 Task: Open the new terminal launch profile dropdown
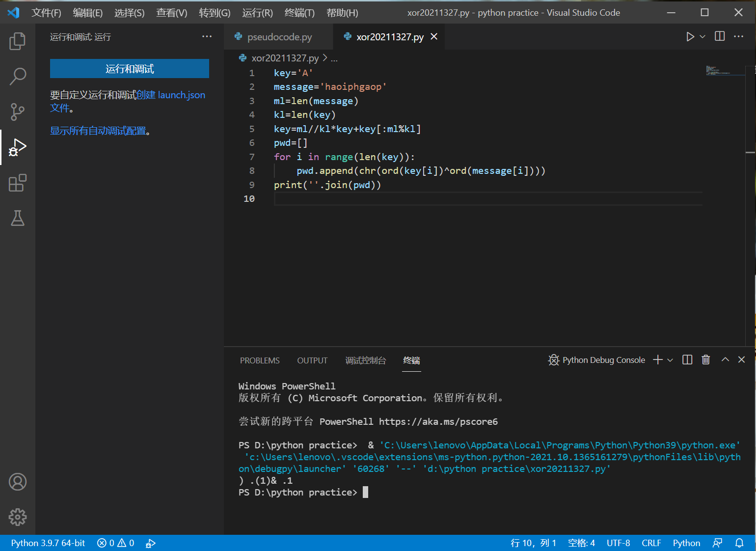tap(670, 360)
